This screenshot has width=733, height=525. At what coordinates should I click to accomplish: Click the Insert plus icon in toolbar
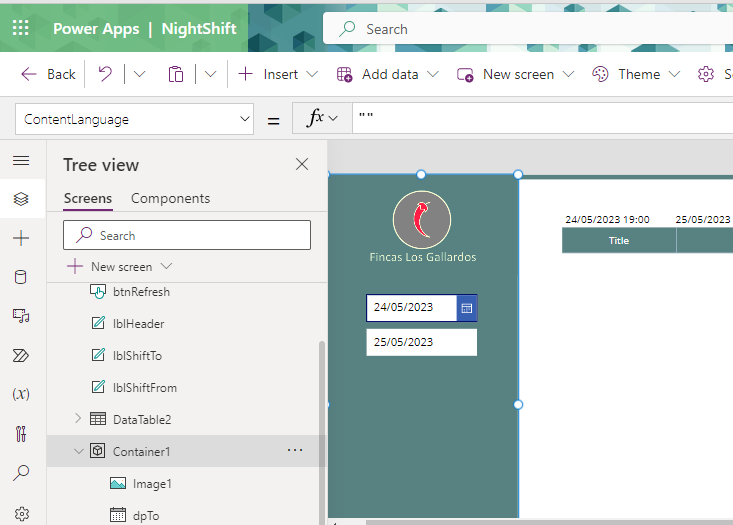245,74
